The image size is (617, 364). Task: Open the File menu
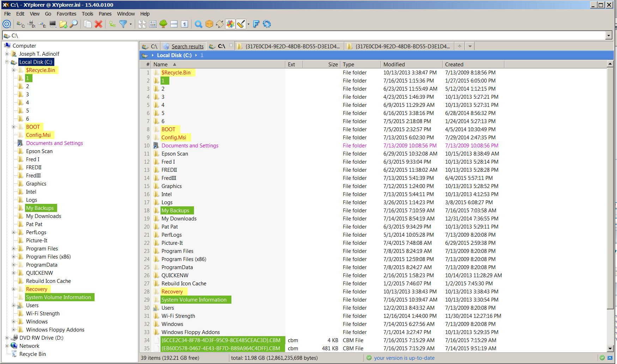pyautogui.click(x=7, y=14)
